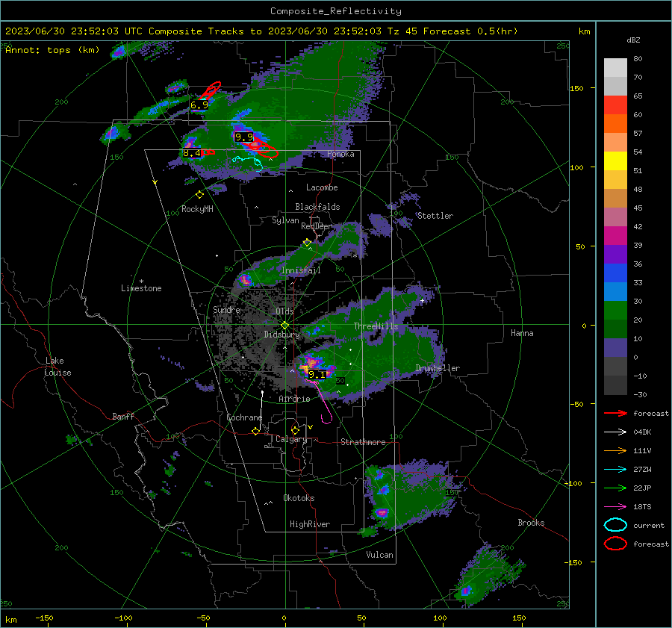Click the yellow diamond marker near RockyMH
Screen dimensions: 672x628
[x=199, y=195]
